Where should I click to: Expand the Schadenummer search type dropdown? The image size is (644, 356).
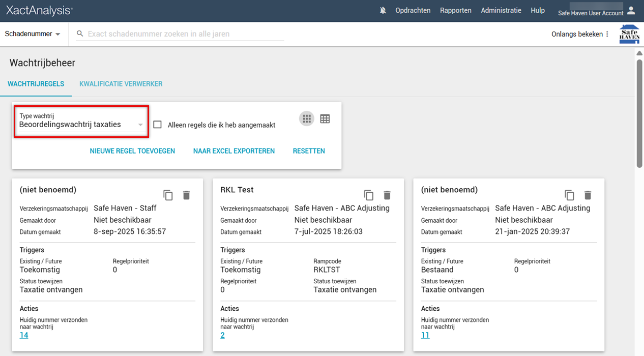(33, 34)
